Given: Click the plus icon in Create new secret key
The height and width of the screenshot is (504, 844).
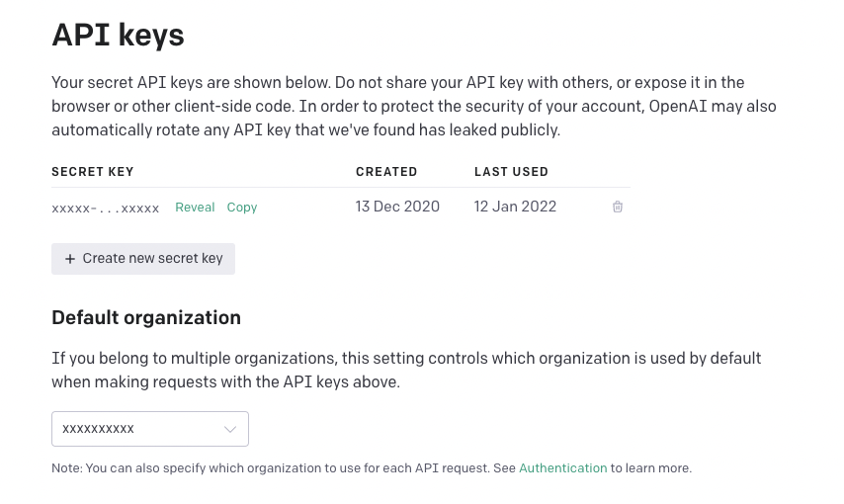Looking at the screenshot, I should [70, 259].
